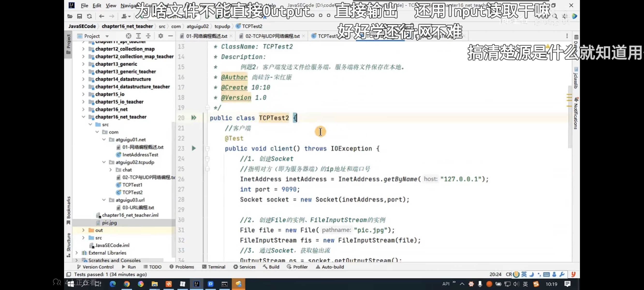
Task: Select pic.jpg in project tree
Action: (109, 223)
